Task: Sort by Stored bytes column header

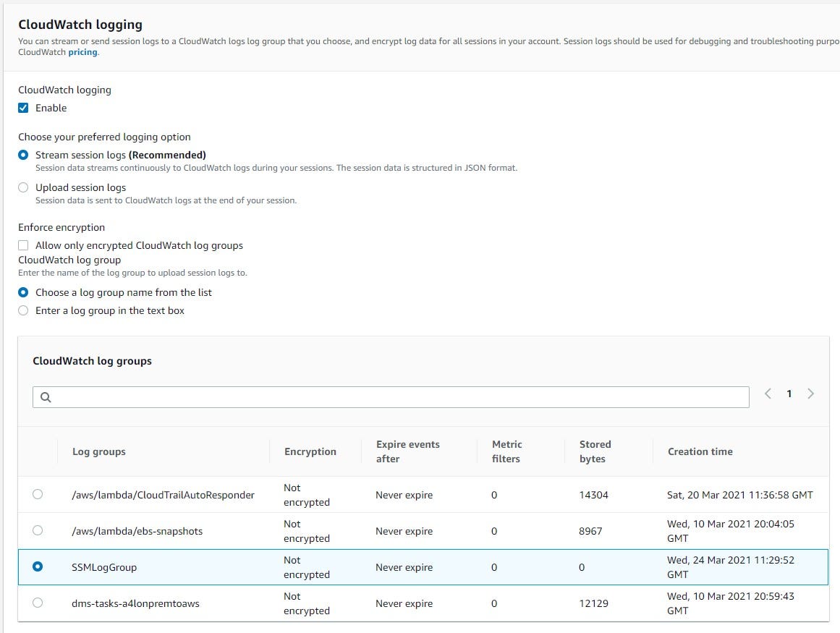Action: (595, 451)
